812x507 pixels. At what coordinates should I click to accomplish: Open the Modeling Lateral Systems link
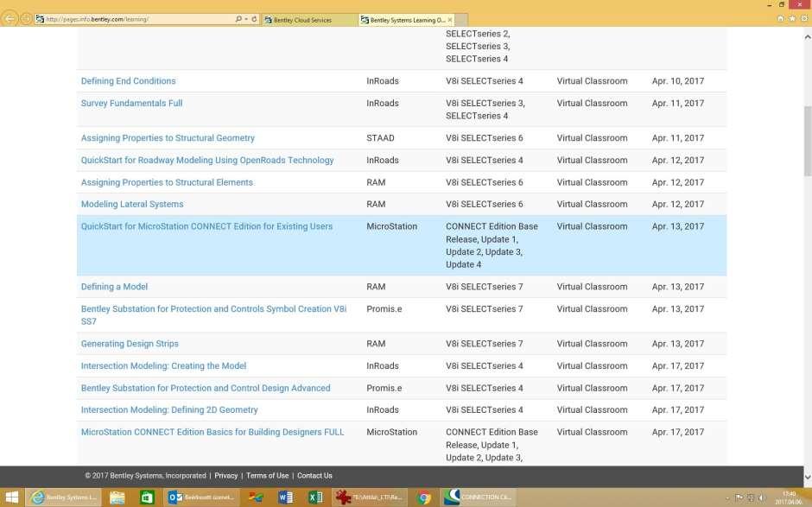pyautogui.click(x=132, y=204)
